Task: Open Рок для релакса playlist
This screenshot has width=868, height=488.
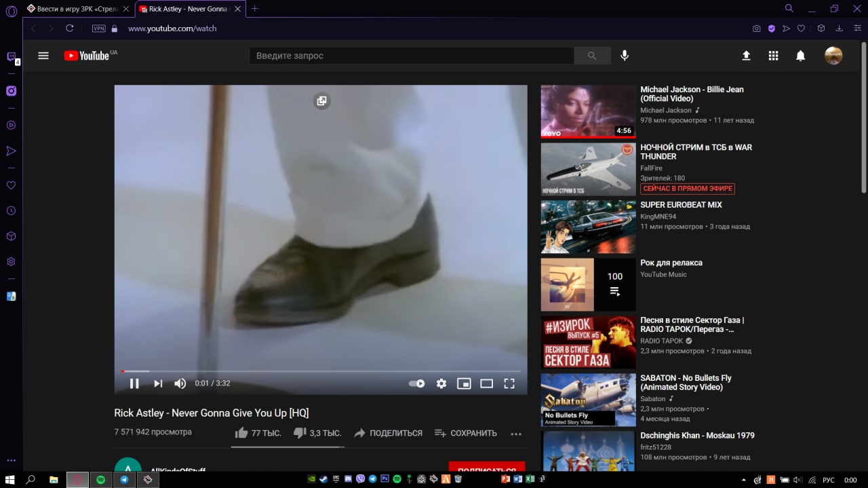Action: 671,263
